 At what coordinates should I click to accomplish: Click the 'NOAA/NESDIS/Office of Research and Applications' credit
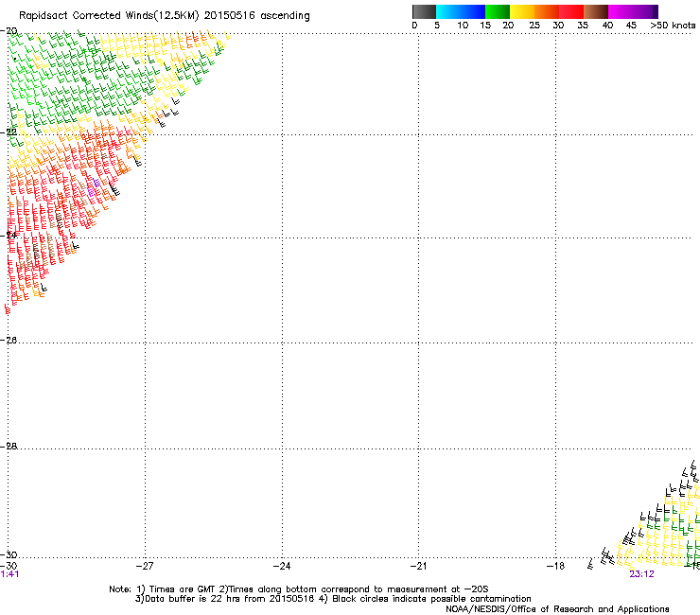pos(557,609)
